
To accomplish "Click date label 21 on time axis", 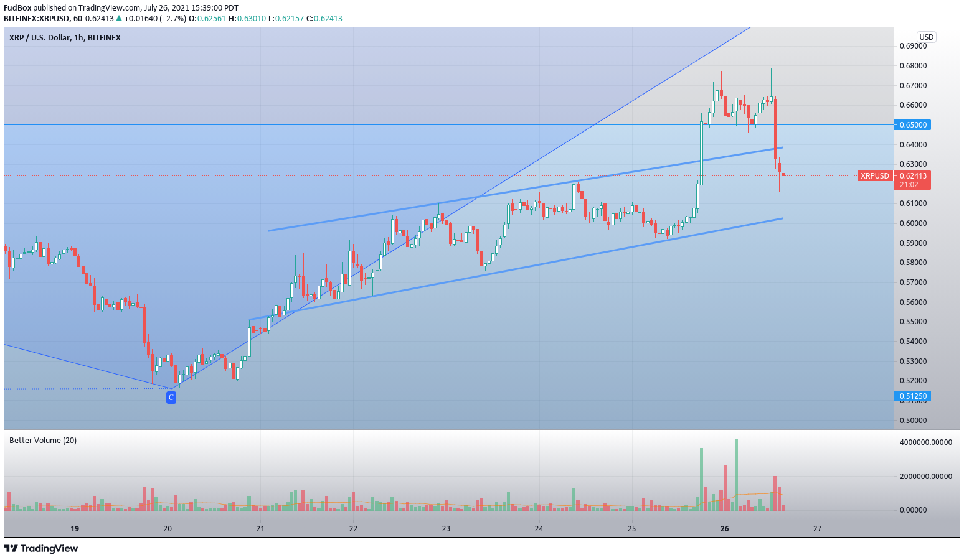I will pos(260,529).
